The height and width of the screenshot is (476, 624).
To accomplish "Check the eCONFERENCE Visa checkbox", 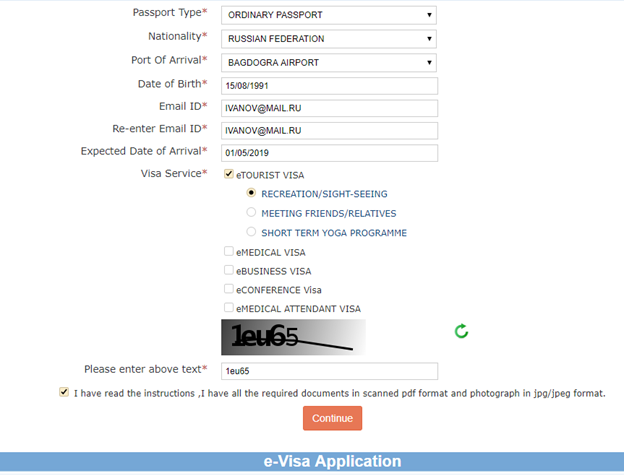I will 229,289.
